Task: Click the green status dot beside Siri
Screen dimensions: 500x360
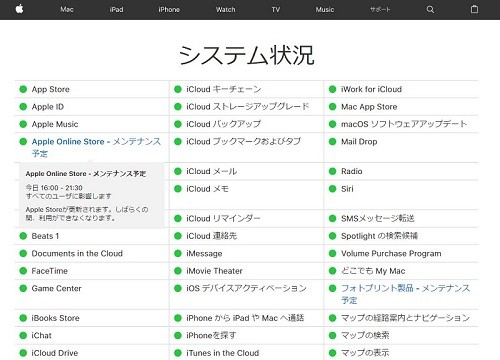Action: [x=332, y=189]
